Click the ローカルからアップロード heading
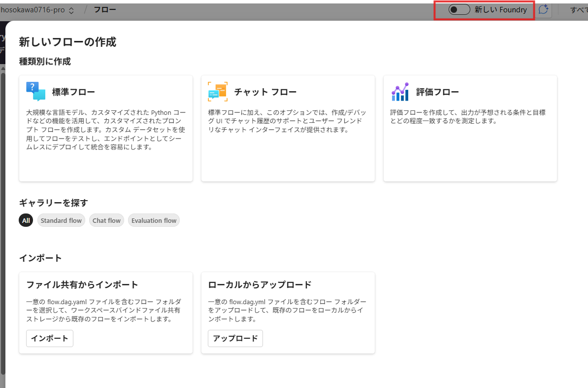 pyautogui.click(x=260, y=285)
